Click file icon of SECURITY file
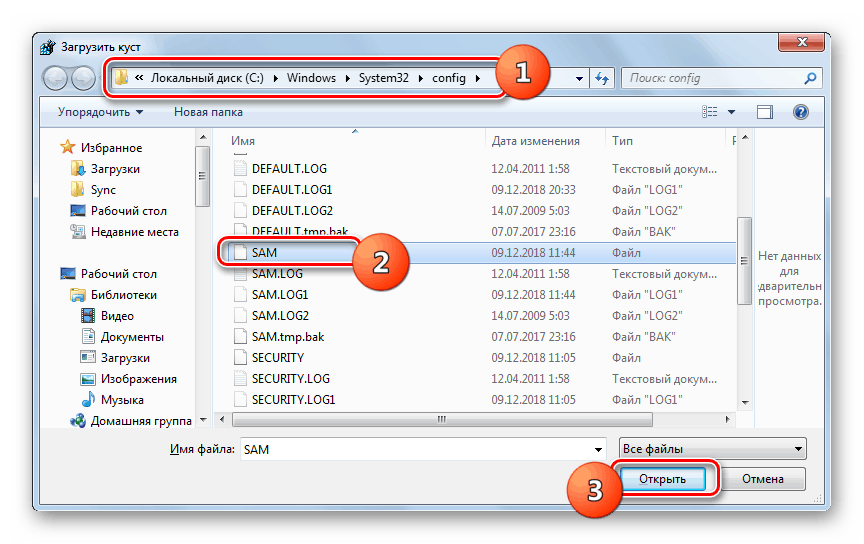The image size is (864, 544). (x=240, y=358)
